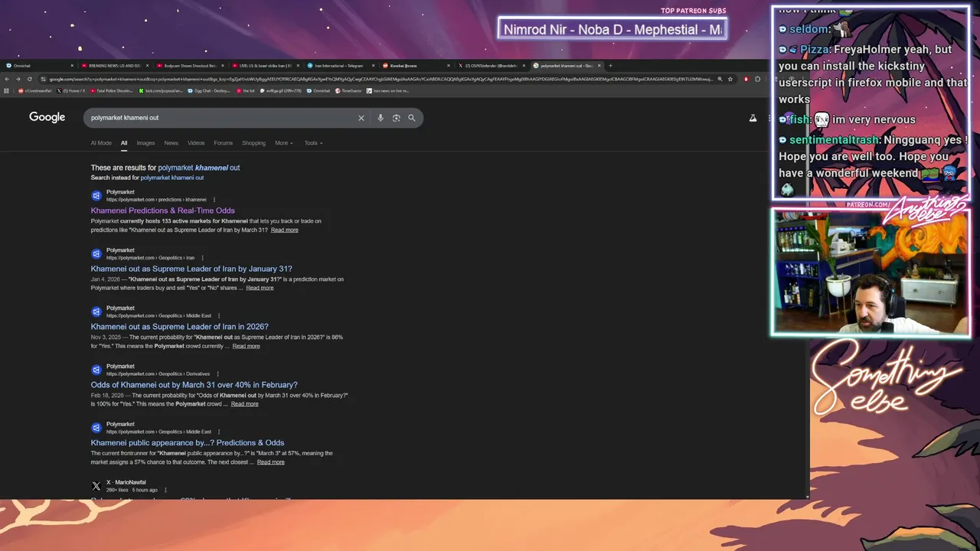The height and width of the screenshot is (551, 980).
Task: Open the Home / X bookmark
Action: pyautogui.click(x=70, y=90)
